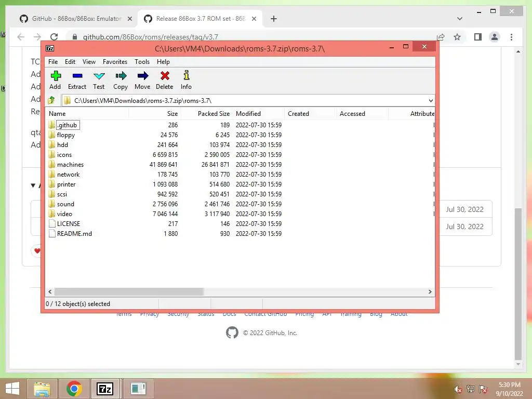Click the muted volume tray icon
Viewport: 532px width, 399px height.
point(458,389)
